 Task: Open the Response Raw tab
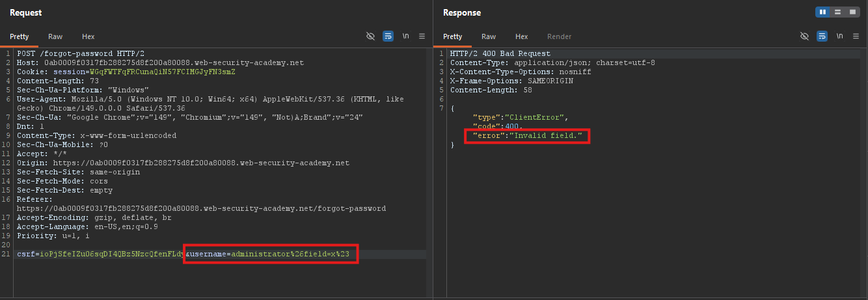click(x=489, y=37)
